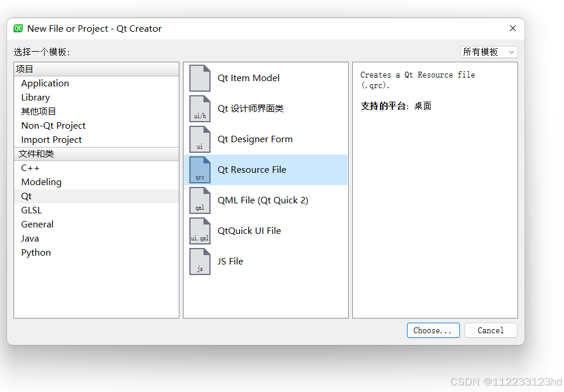
Task: Select the GLSL category
Action: pyautogui.click(x=96, y=210)
